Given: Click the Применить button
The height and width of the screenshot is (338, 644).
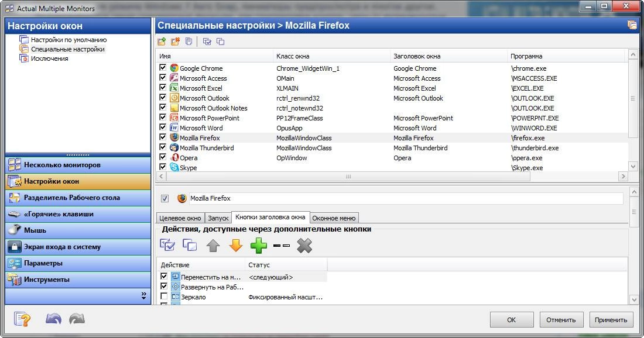Looking at the screenshot, I should tap(611, 319).
